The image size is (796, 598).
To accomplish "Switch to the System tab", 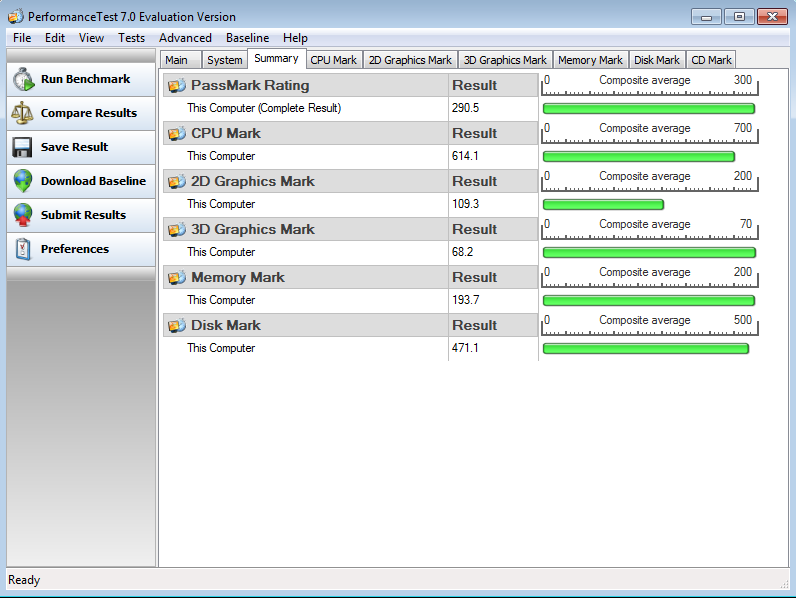I will (224, 60).
